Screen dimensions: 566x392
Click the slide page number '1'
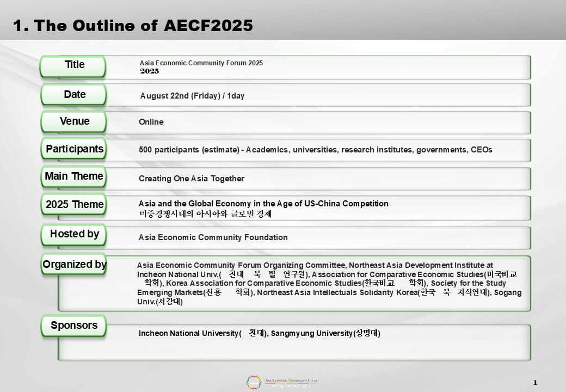(536, 383)
